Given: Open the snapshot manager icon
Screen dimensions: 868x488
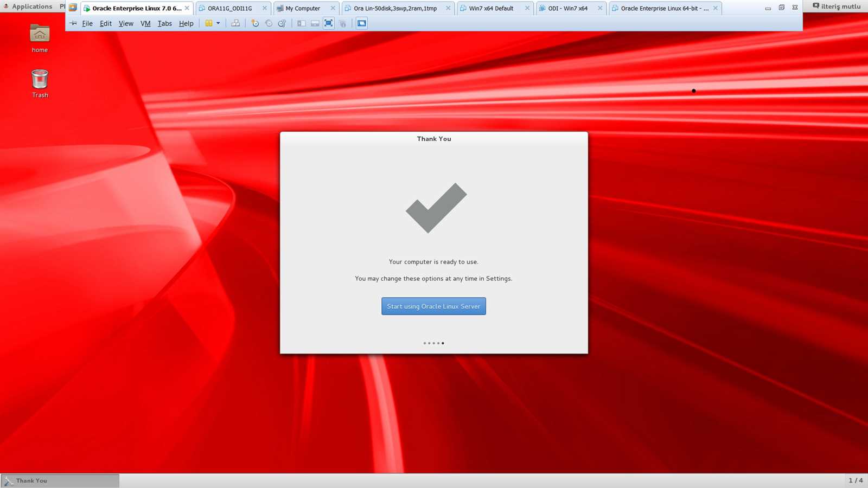Looking at the screenshot, I should 282,23.
